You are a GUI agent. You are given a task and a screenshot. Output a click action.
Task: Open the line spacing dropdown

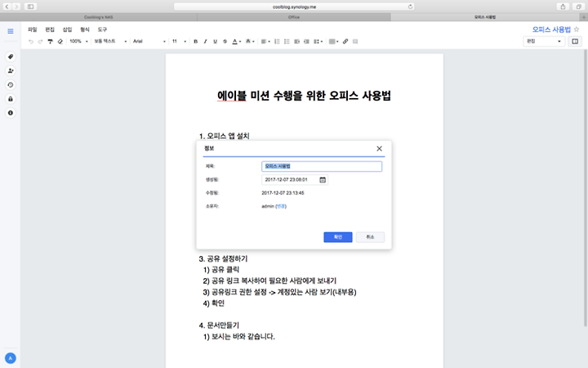click(318, 42)
